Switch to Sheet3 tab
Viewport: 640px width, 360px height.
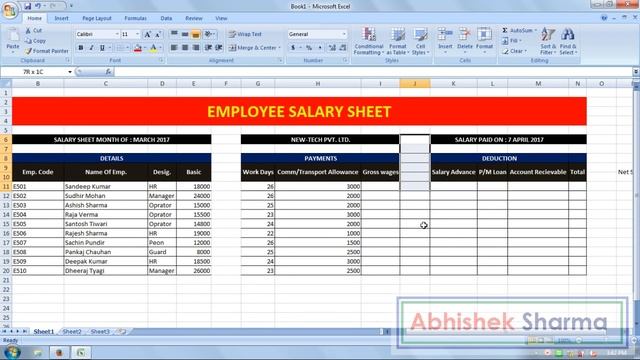pos(100,331)
